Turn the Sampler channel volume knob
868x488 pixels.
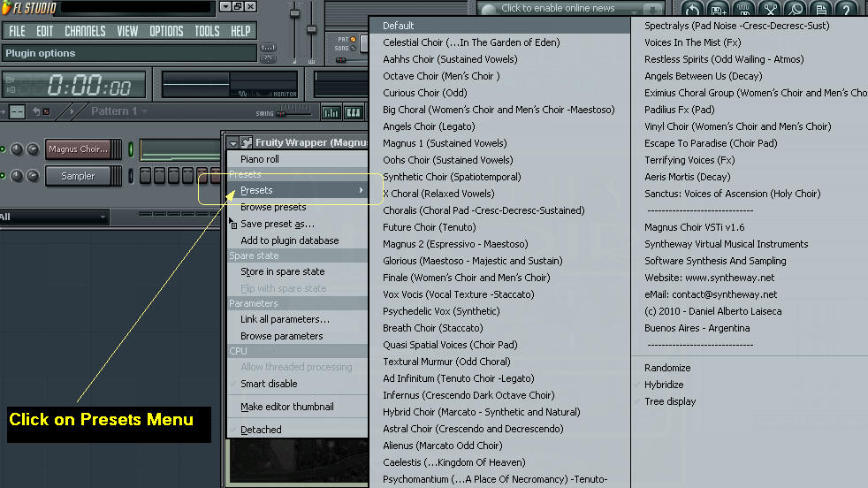tap(33, 176)
